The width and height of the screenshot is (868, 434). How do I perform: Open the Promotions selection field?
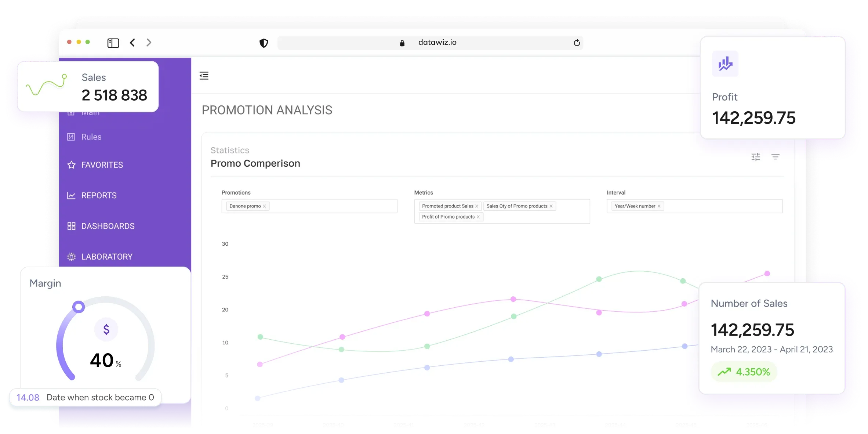point(309,206)
